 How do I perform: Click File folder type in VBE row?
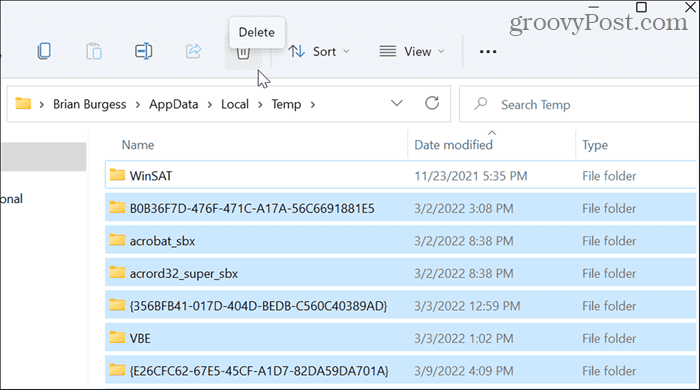click(609, 339)
